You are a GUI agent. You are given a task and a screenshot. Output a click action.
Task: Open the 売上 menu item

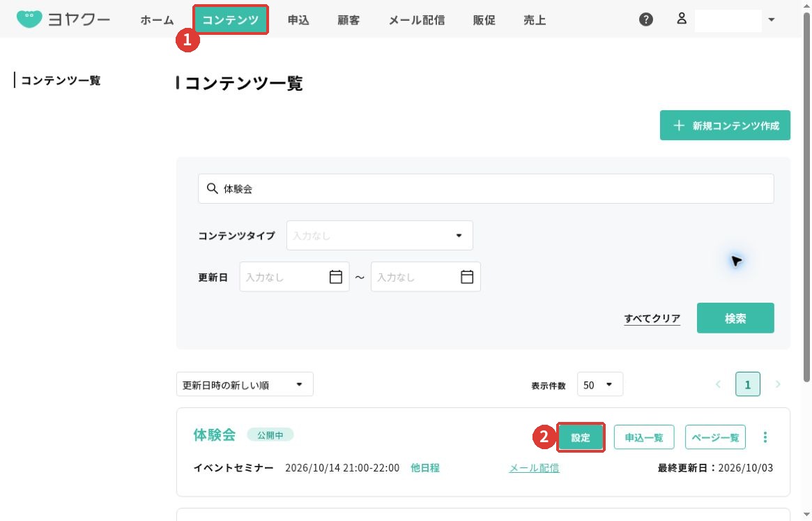tap(535, 20)
